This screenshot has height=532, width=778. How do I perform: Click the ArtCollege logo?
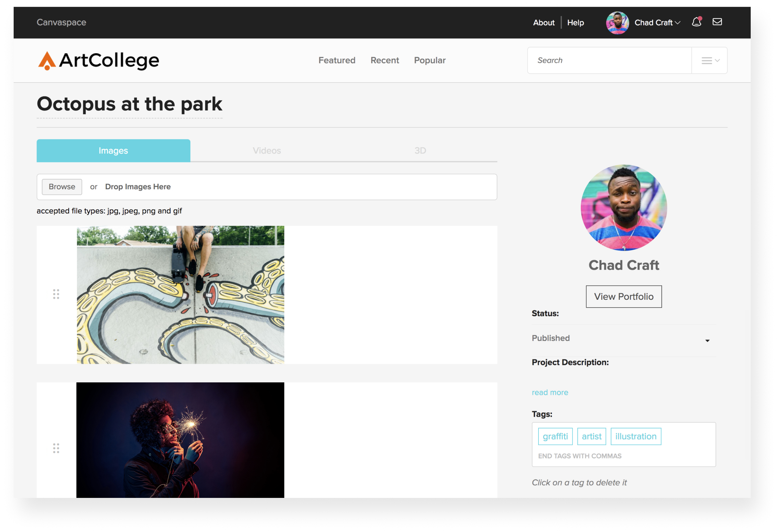pos(98,61)
